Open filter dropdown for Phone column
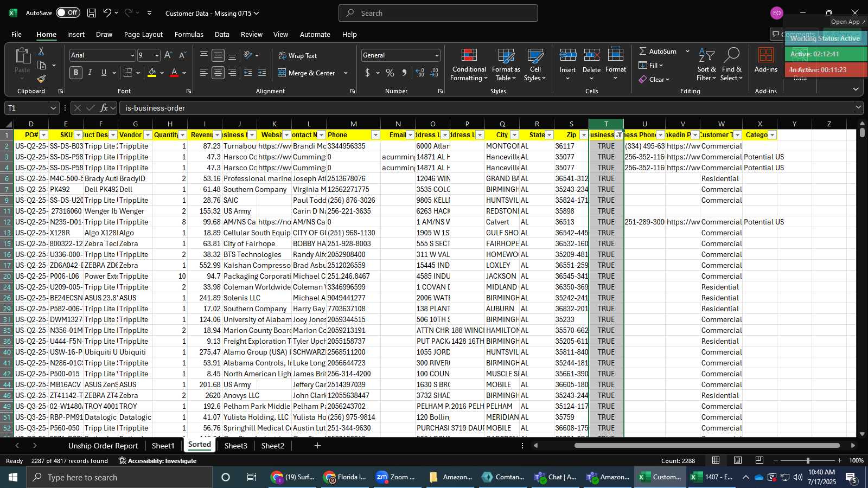The width and height of the screenshot is (868, 488). (375, 135)
